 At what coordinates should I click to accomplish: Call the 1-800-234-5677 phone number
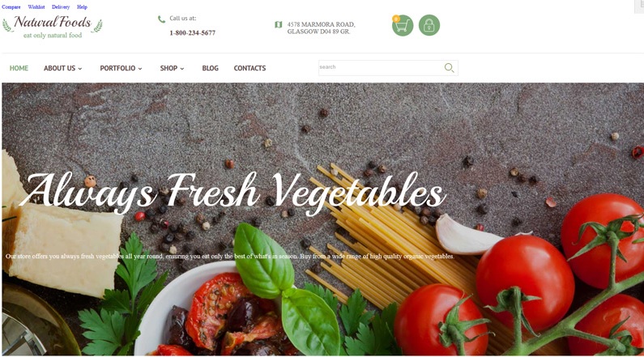[x=193, y=33]
